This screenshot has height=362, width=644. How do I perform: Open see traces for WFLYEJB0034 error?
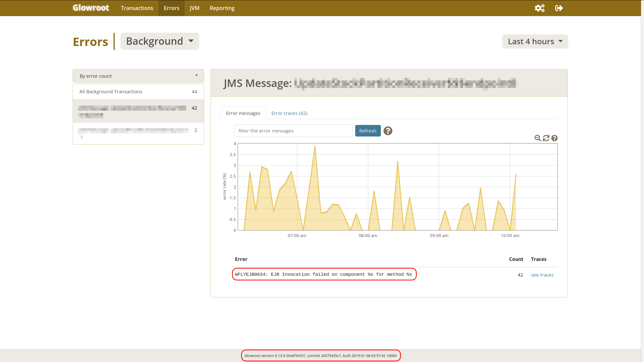click(542, 275)
